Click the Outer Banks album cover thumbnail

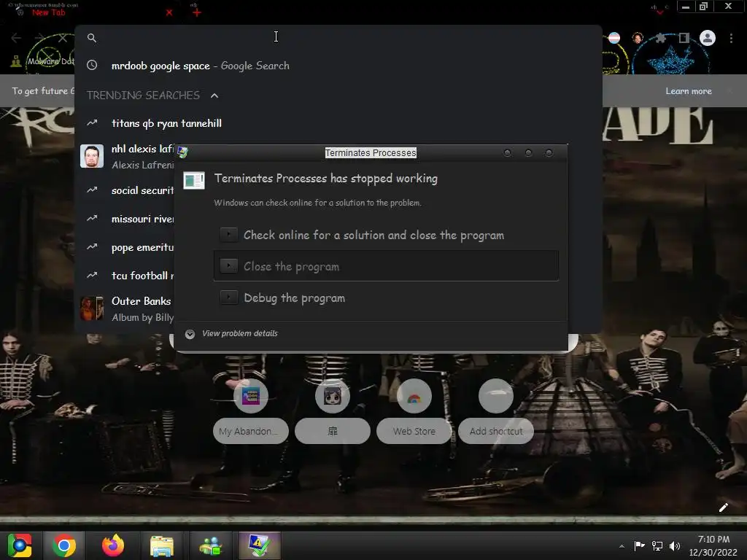(x=92, y=308)
